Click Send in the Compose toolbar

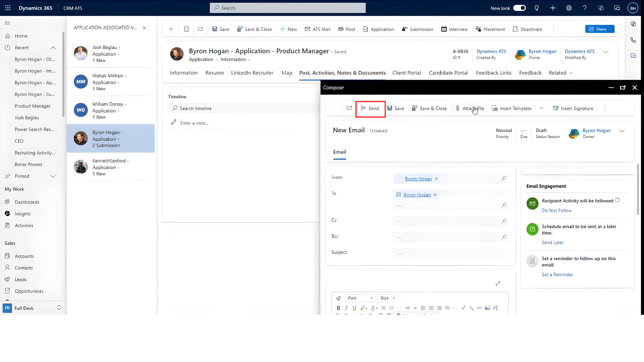pyautogui.click(x=370, y=108)
